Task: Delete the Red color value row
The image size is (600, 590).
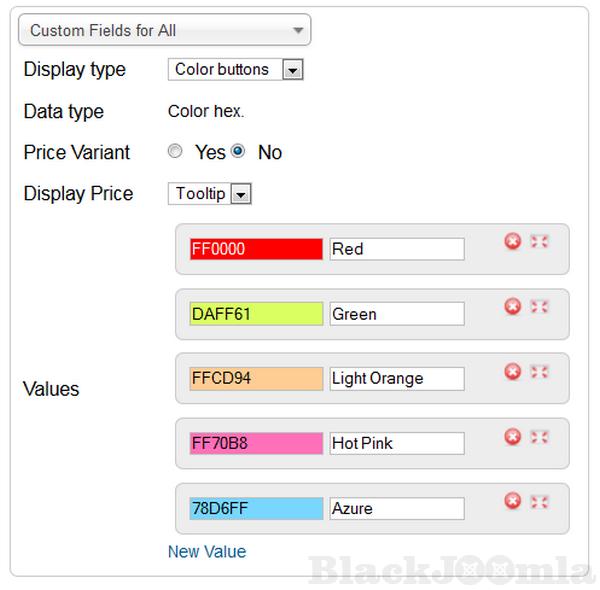Action: click(x=513, y=242)
